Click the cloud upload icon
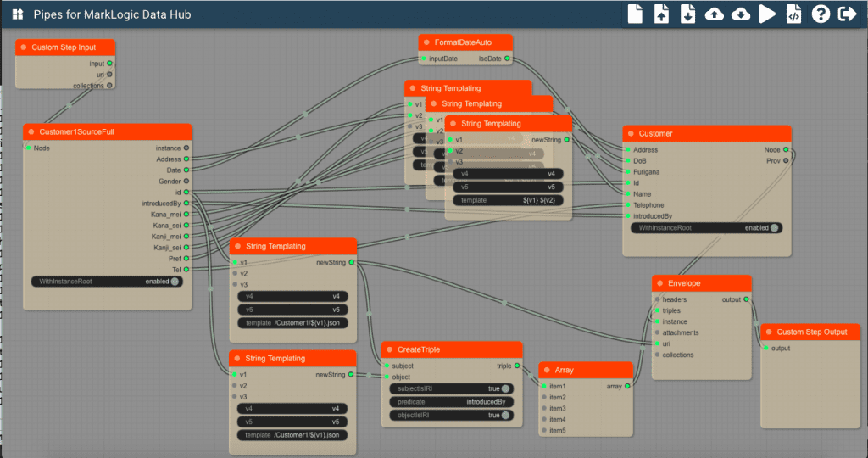Screen dimensions: 868x458 tap(715, 14)
